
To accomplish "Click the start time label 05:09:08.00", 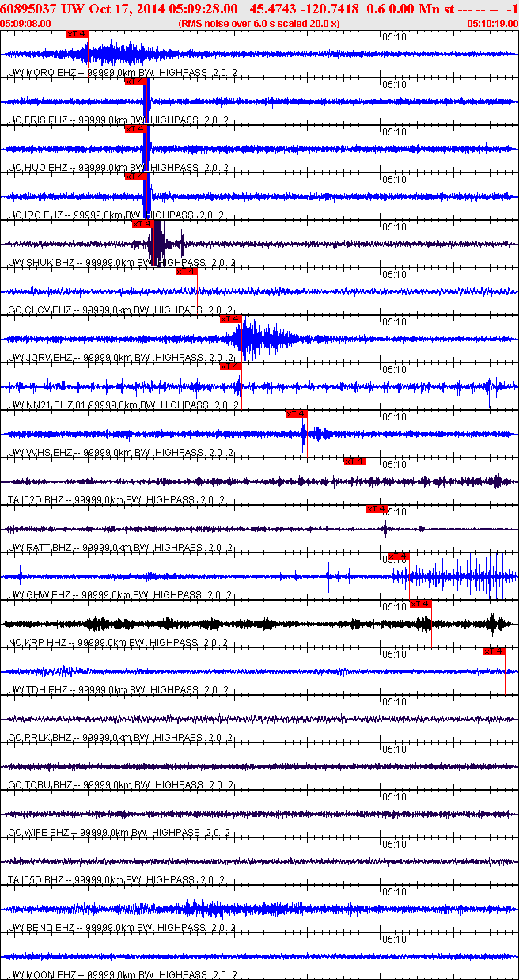I will point(25,23).
